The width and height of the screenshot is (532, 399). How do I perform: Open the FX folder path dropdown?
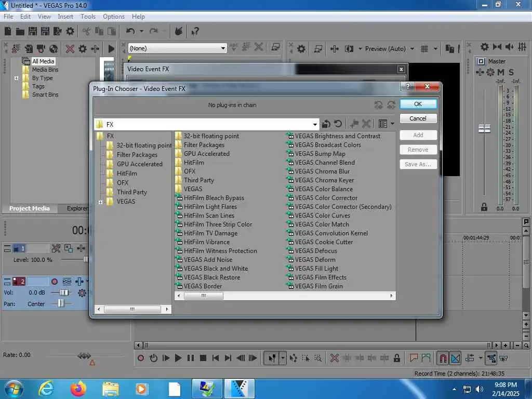(315, 125)
